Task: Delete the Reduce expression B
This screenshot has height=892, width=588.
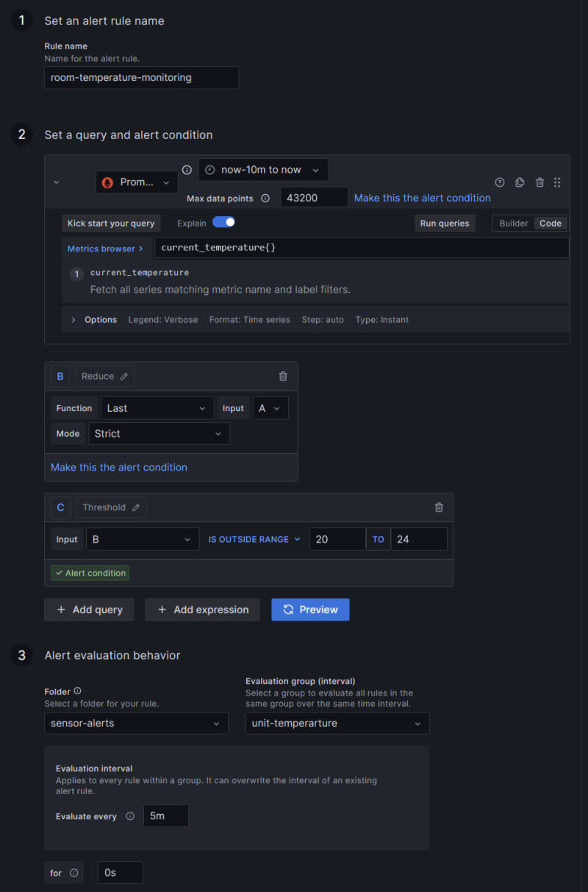Action: click(283, 377)
